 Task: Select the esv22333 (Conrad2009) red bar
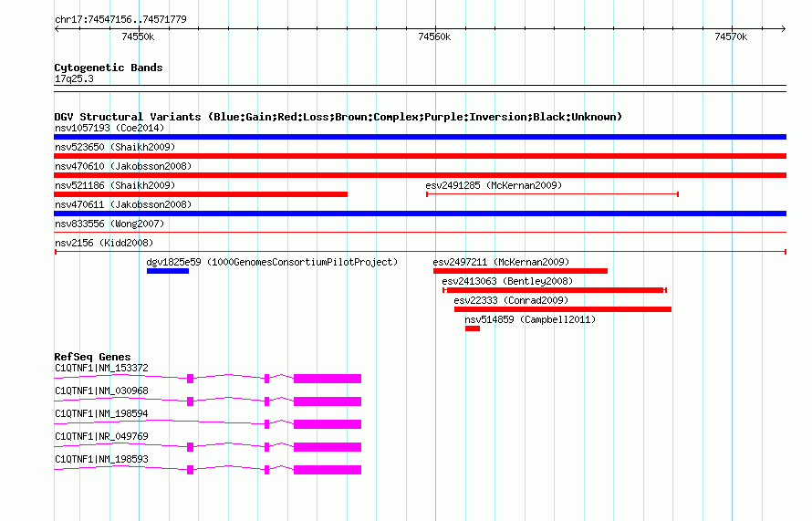[x=563, y=309]
